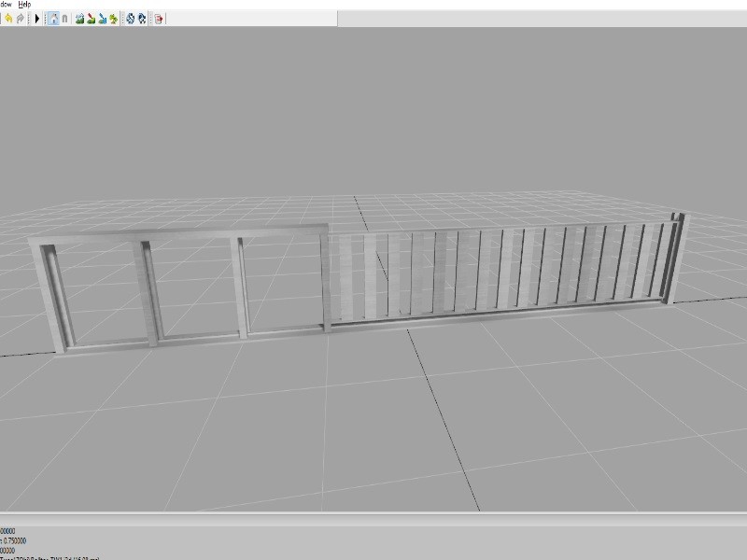747x560 pixels.
Task: Select the terrain tool with red brush
Action: (92, 19)
